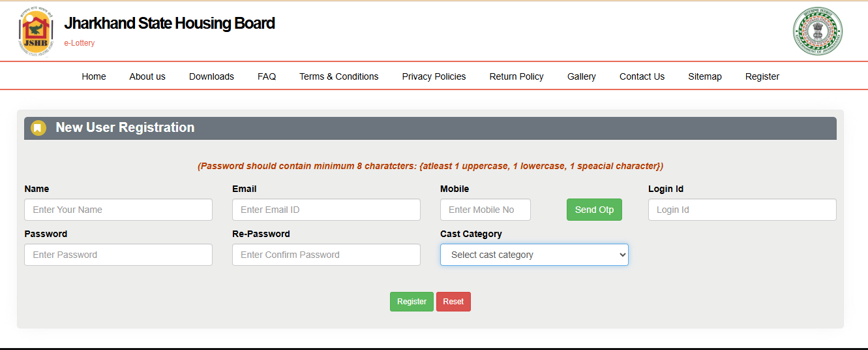The height and width of the screenshot is (350, 868).
Task: Select Return Policy in the navbar
Action: coord(516,76)
